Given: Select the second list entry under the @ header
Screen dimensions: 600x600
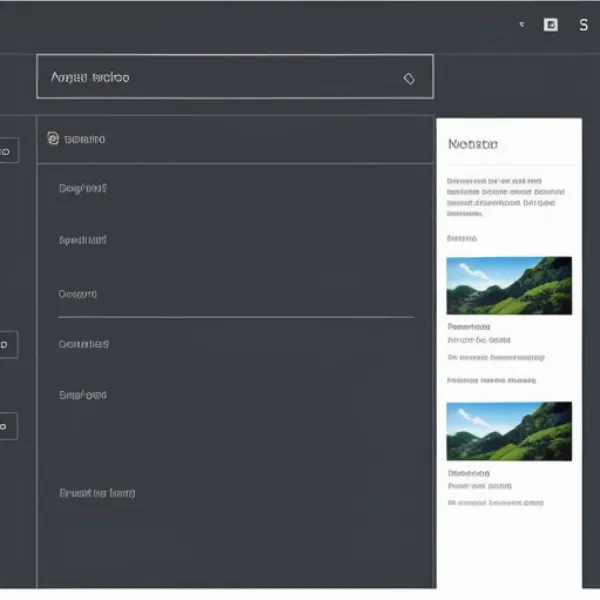Looking at the screenshot, I should (x=83, y=240).
